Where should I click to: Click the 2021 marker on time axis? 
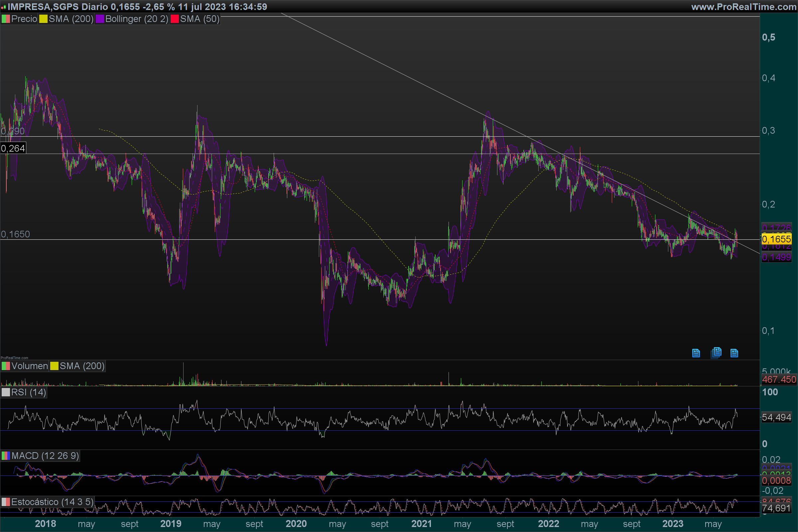[x=421, y=523]
